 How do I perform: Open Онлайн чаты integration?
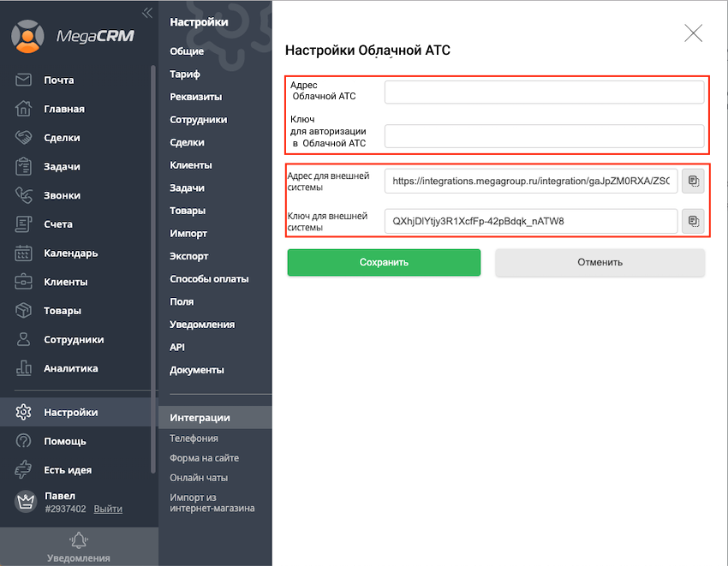point(199,478)
